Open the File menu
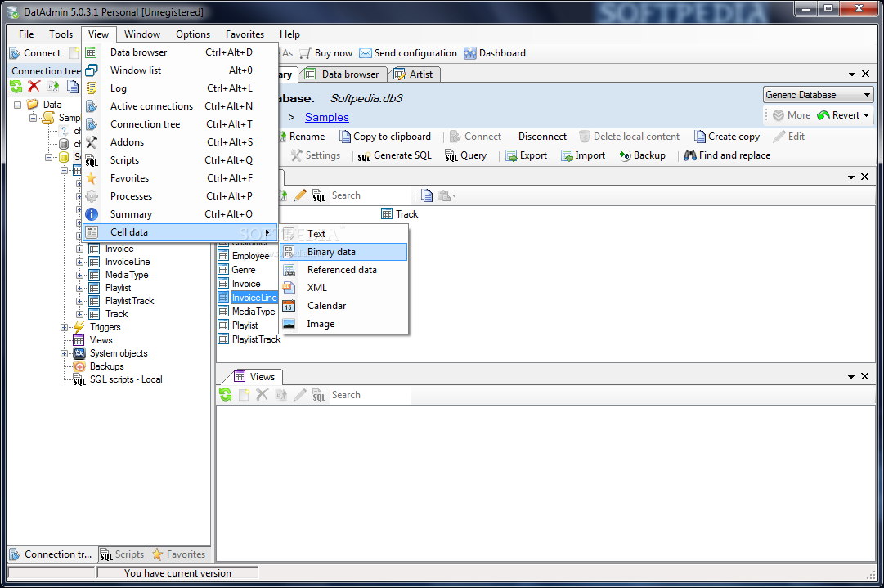884x588 pixels. (x=26, y=34)
